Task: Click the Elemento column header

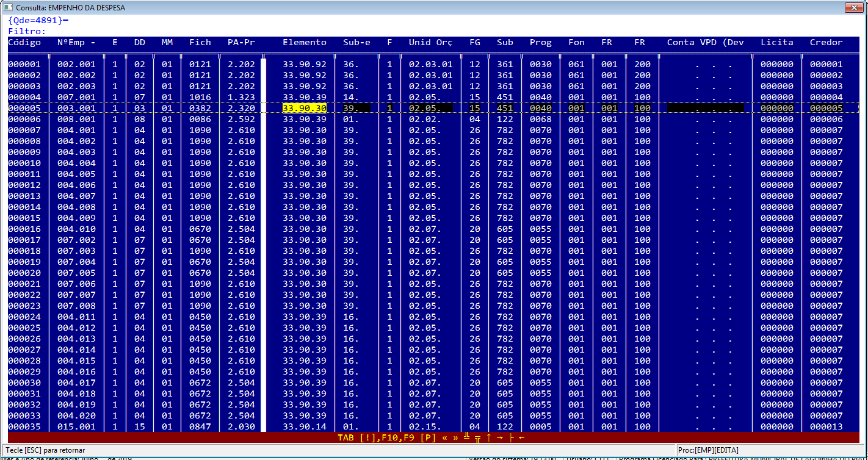Action: click(305, 43)
